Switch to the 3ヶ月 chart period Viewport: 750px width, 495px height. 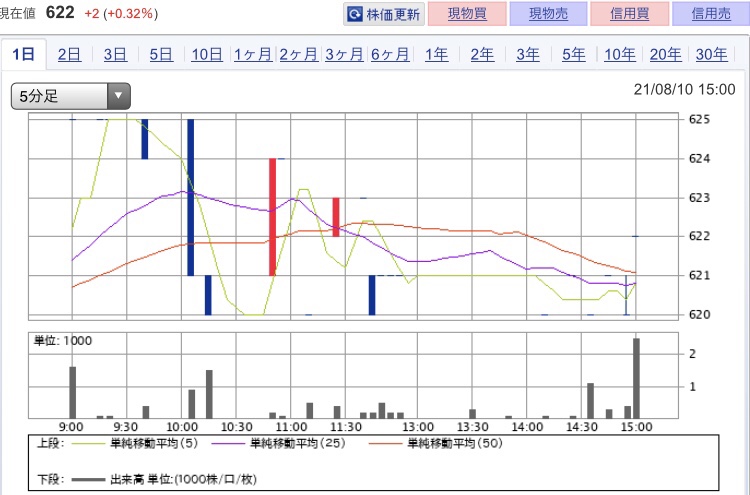tap(344, 55)
